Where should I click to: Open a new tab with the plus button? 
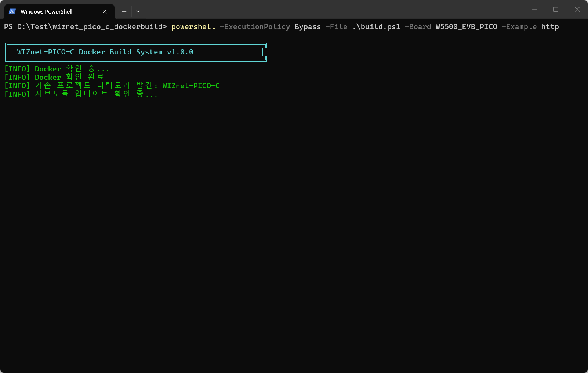[124, 11]
